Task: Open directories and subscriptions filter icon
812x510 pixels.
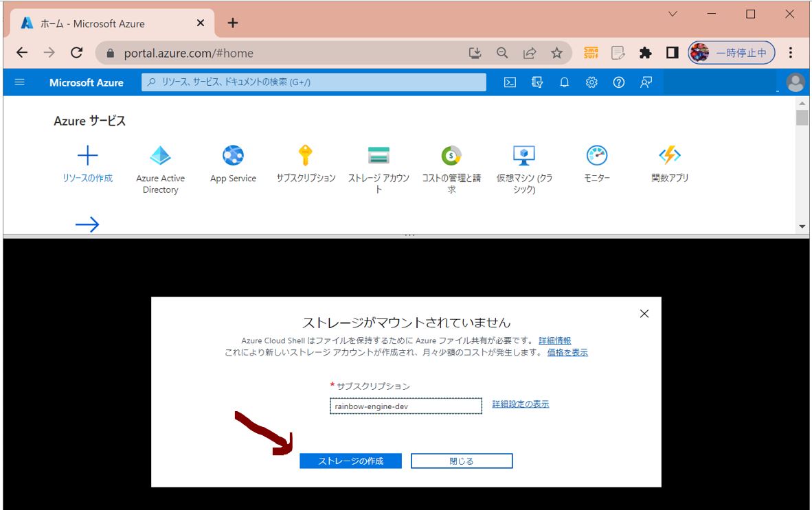Action: click(537, 82)
